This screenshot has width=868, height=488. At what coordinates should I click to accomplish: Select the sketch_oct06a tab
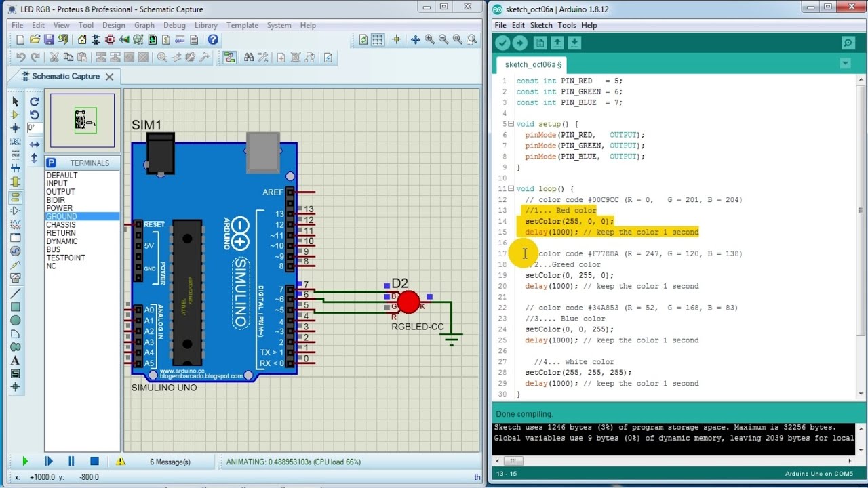(534, 64)
